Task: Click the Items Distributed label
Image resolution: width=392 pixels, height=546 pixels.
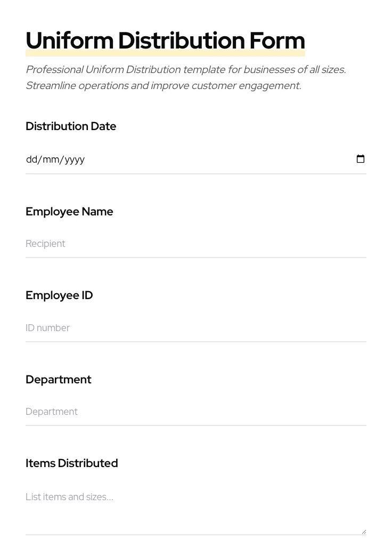Action: [x=72, y=463]
